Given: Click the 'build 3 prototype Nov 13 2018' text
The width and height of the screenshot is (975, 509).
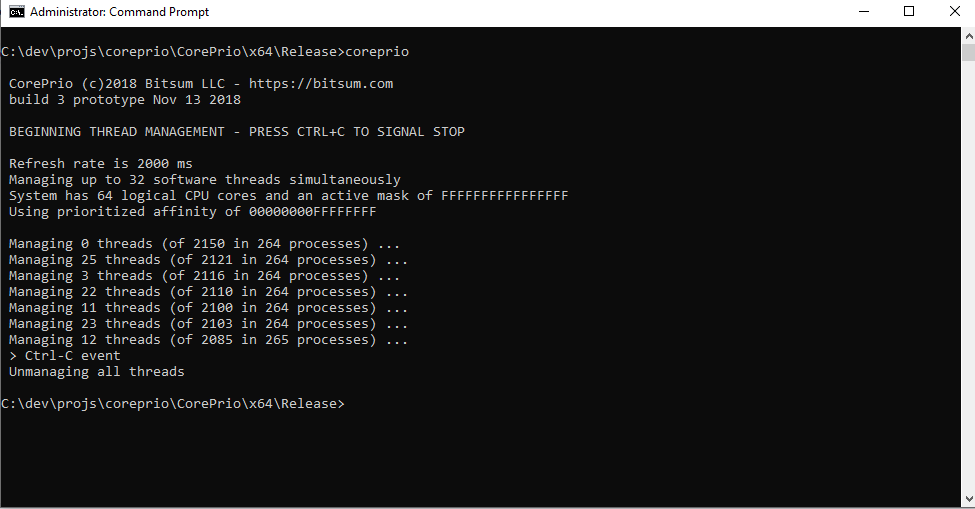Looking at the screenshot, I should 124,100.
